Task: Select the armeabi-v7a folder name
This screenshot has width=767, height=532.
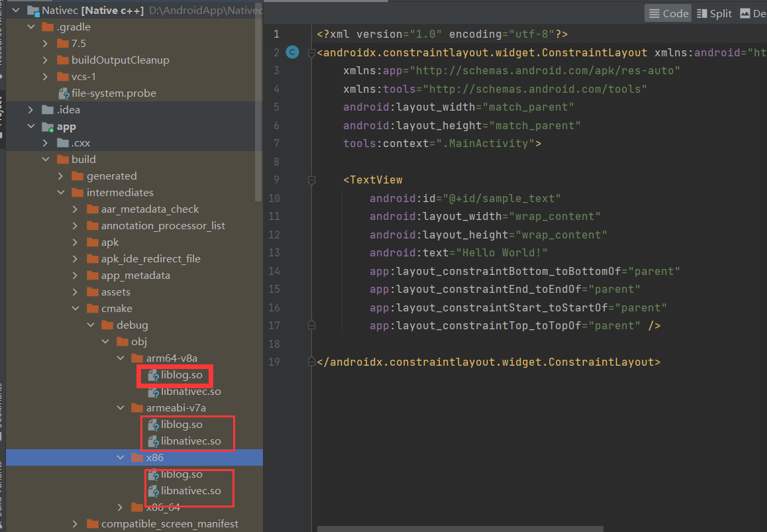Action: tap(176, 407)
